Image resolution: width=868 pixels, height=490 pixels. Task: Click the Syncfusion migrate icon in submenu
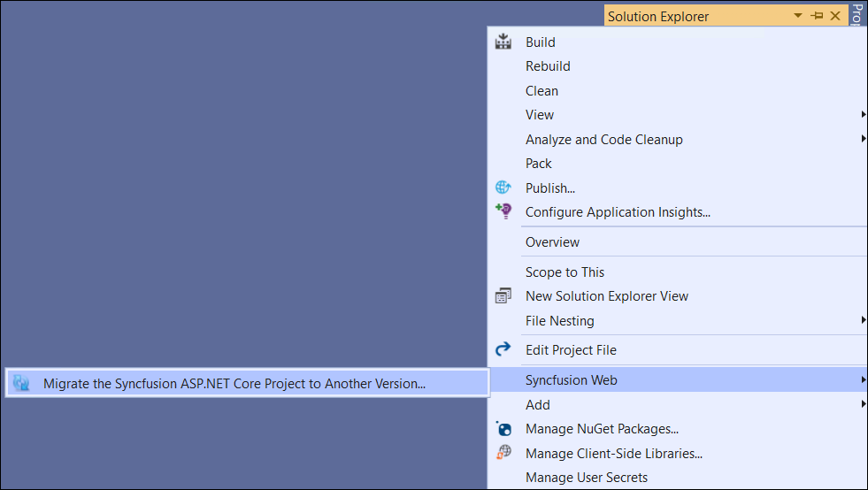pos(21,383)
